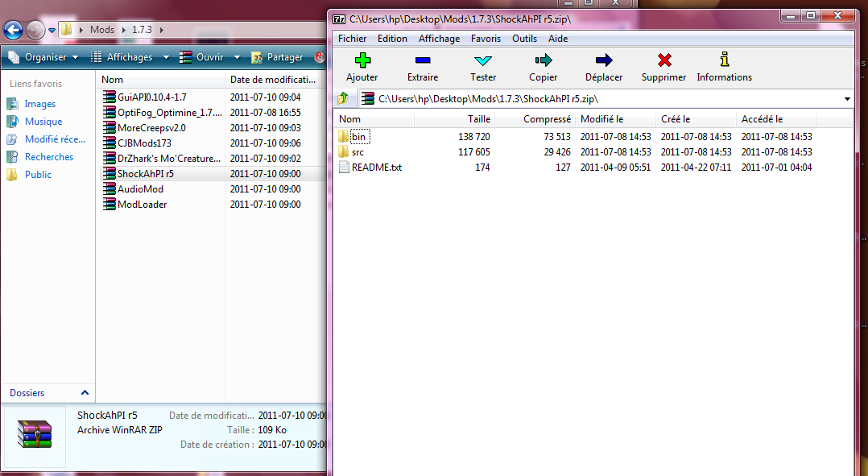Image resolution: width=868 pixels, height=476 pixels.
Task: Open recent pages dropdown next to forward arrow
Action: [x=52, y=30]
